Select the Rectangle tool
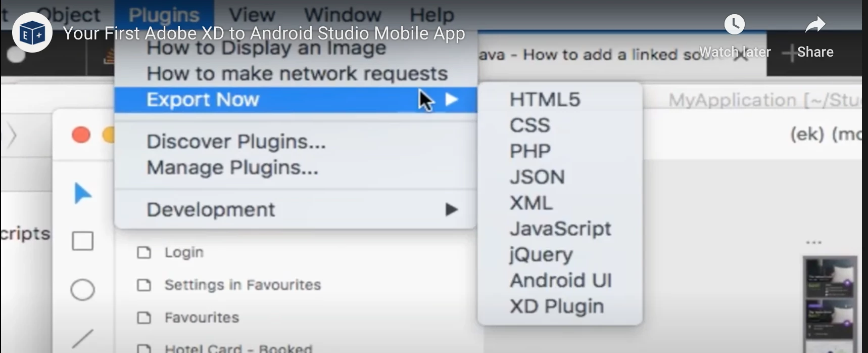This screenshot has width=868, height=353. coord(83,241)
